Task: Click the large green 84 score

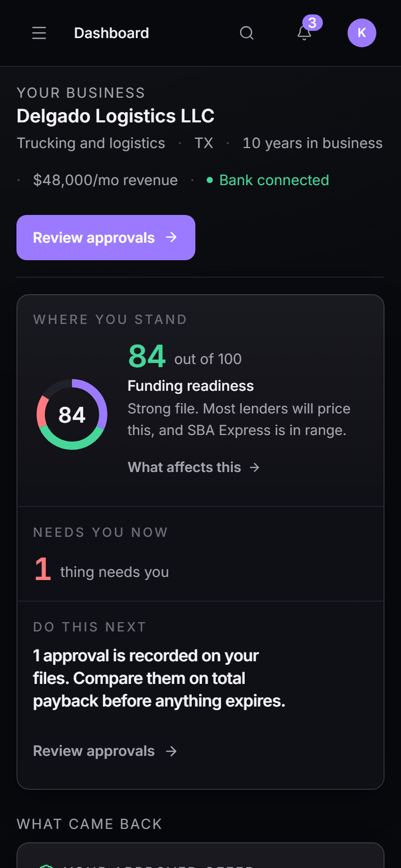Action: [x=147, y=356]
